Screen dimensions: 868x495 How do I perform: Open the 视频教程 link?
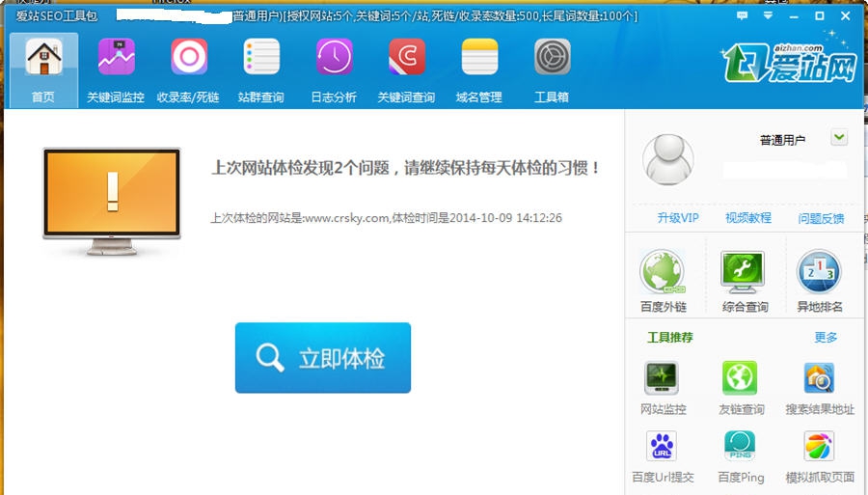tap(747, 218)
